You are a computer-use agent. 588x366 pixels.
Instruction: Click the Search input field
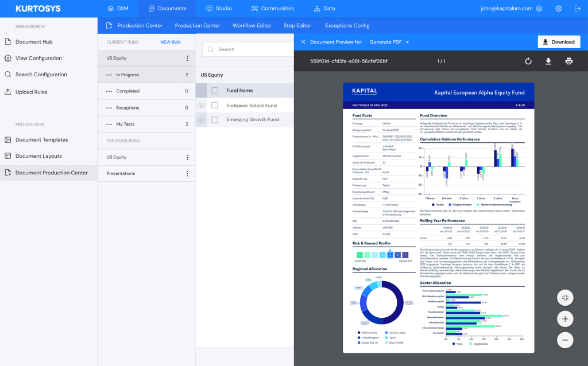tap(248, 49)
